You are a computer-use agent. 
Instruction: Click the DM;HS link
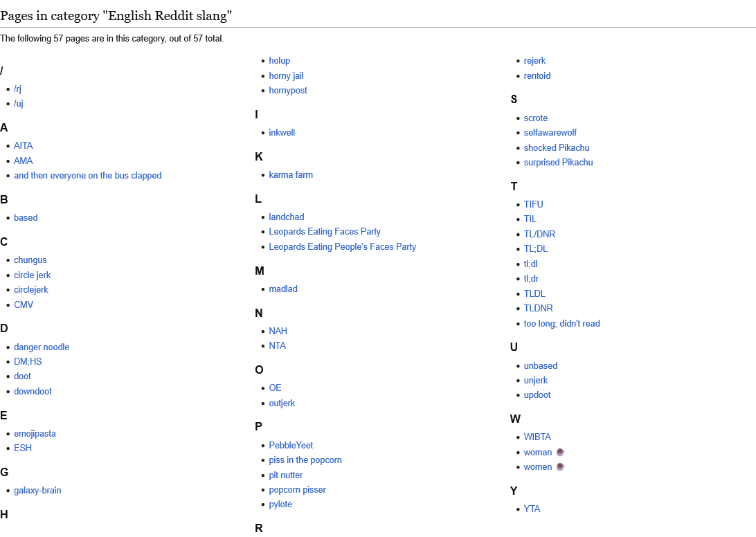[28, 361]
